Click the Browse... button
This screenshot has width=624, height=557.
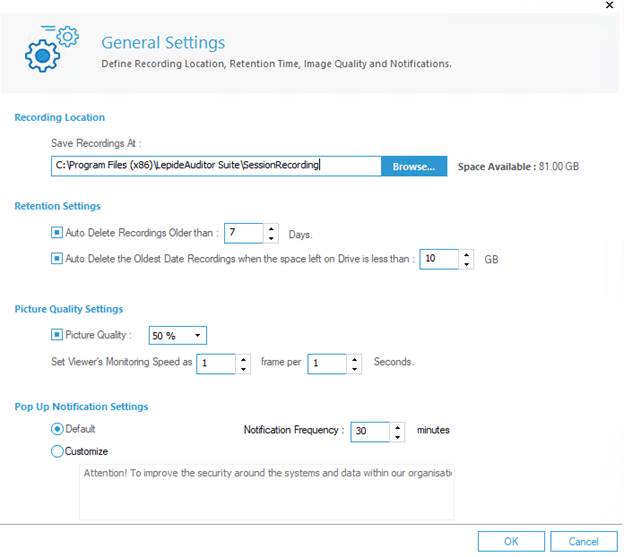click(x=414, y=166)
